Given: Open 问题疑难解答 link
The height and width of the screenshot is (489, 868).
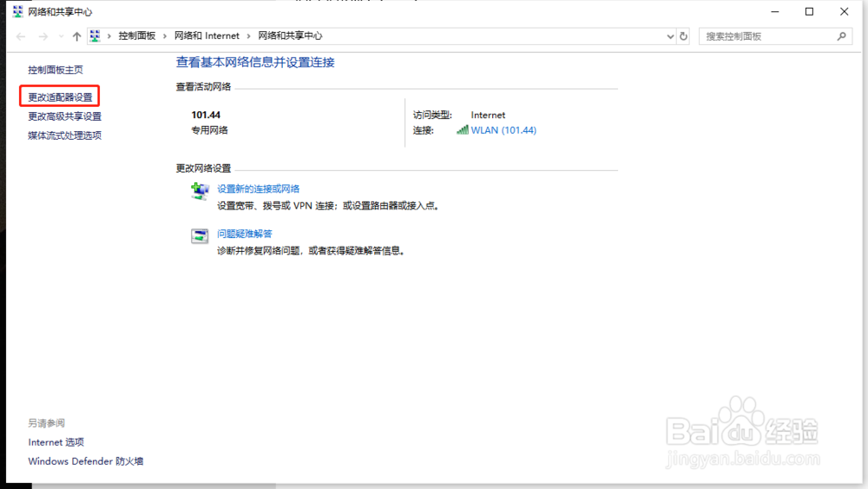Looking at the screenshot, I should coord(244,234).
